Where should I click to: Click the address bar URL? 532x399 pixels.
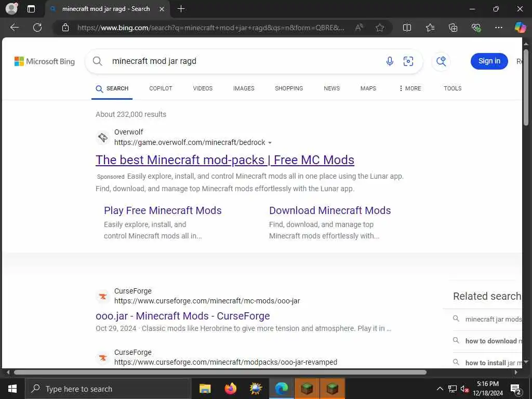pos(210,28)
